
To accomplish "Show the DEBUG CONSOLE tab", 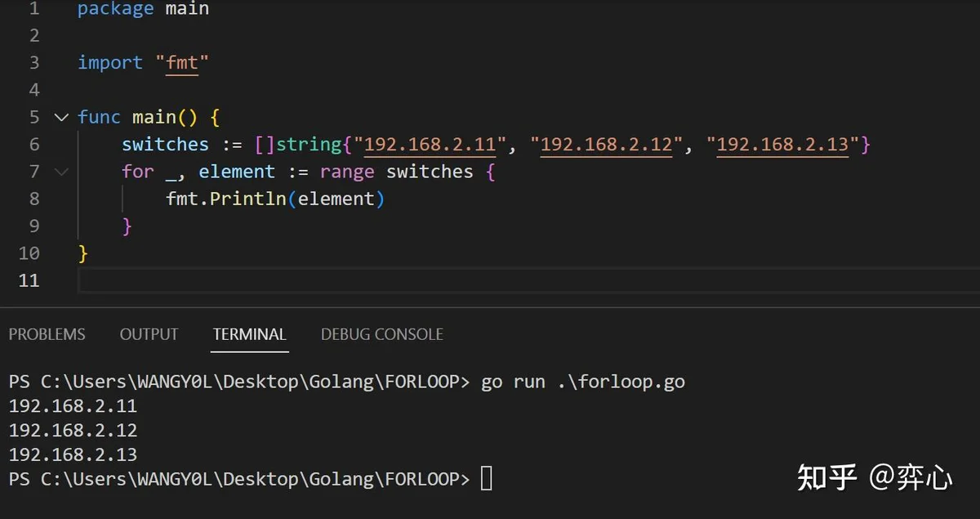I will click(381, 334).
